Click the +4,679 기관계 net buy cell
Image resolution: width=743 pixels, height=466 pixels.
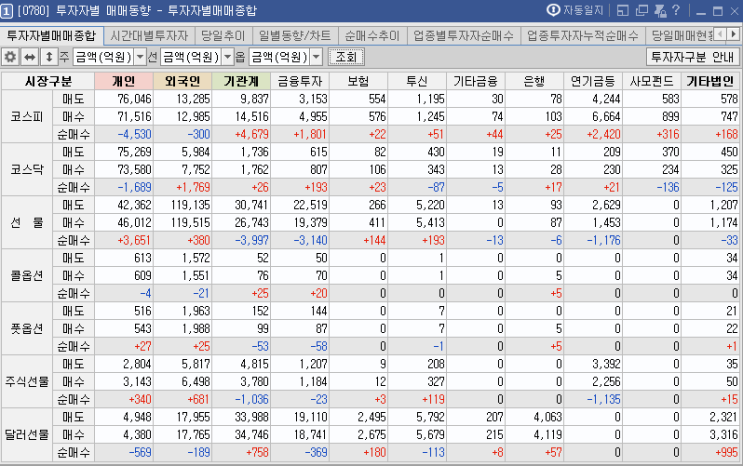(241, 135)
